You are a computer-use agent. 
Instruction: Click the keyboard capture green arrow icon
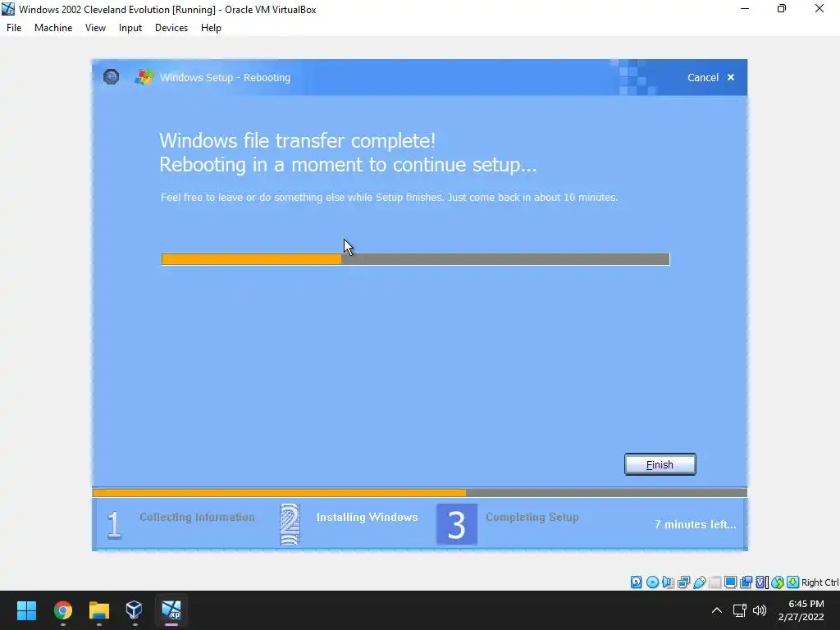tap(793, 582)
